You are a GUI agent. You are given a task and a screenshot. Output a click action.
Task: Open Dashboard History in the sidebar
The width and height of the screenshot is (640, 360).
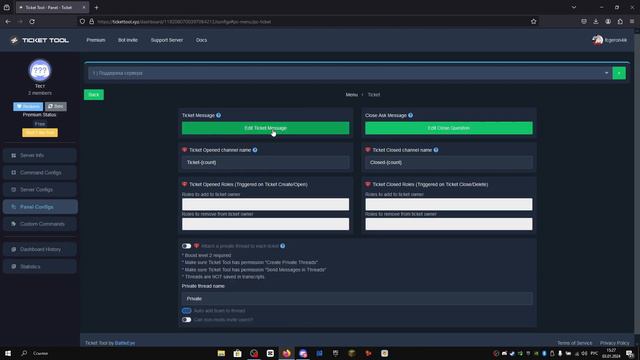[x=40, y=249]
